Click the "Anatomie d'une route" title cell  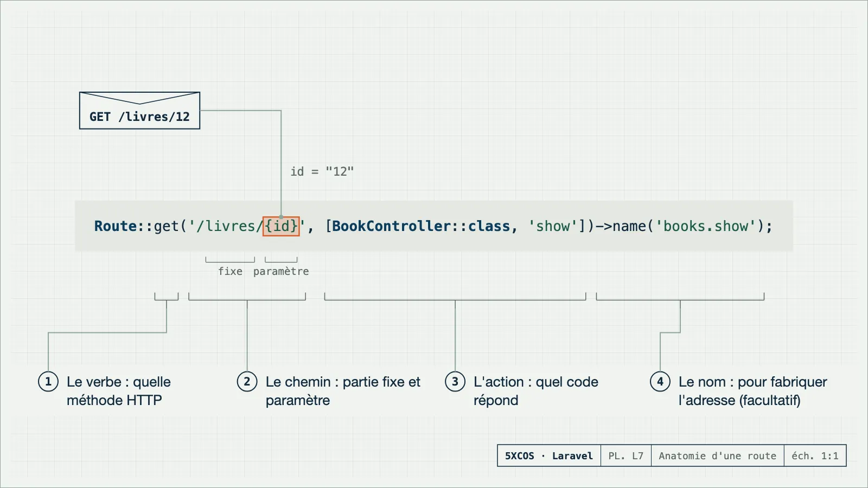point(718,456)
